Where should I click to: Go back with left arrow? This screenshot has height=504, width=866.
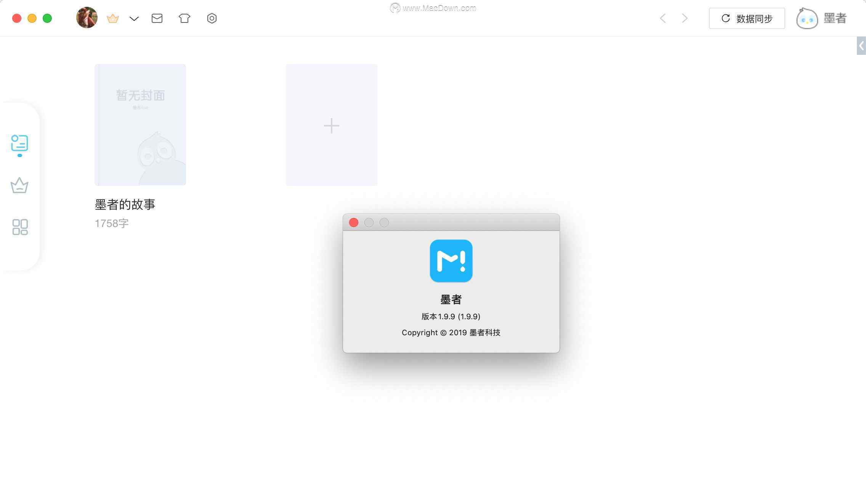click(x=663, y=18)
